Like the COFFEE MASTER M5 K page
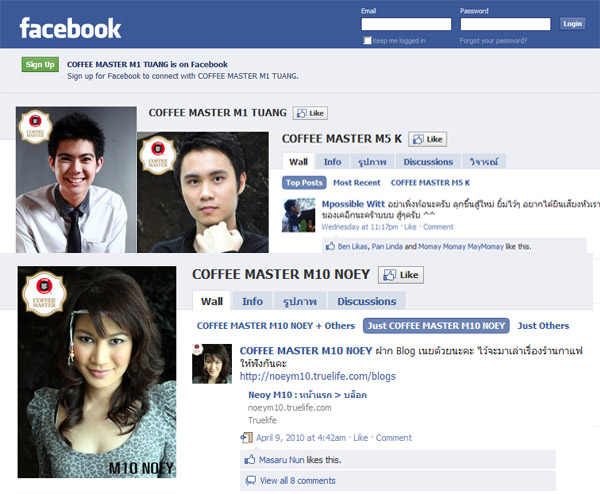 (x=427, y=139)
